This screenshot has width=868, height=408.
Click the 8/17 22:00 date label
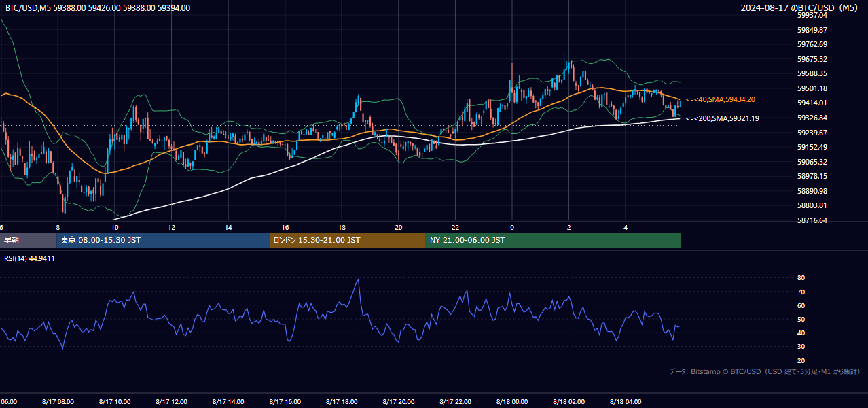click(x=456, y=401)
